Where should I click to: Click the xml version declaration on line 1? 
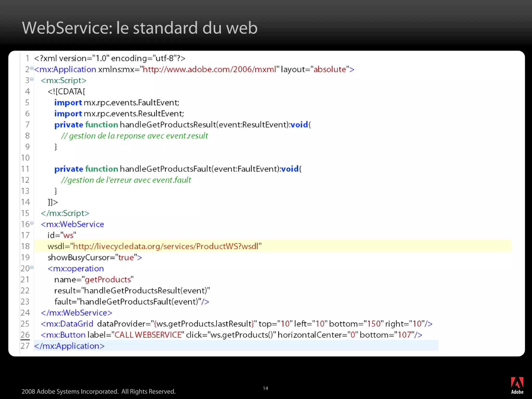110,58
